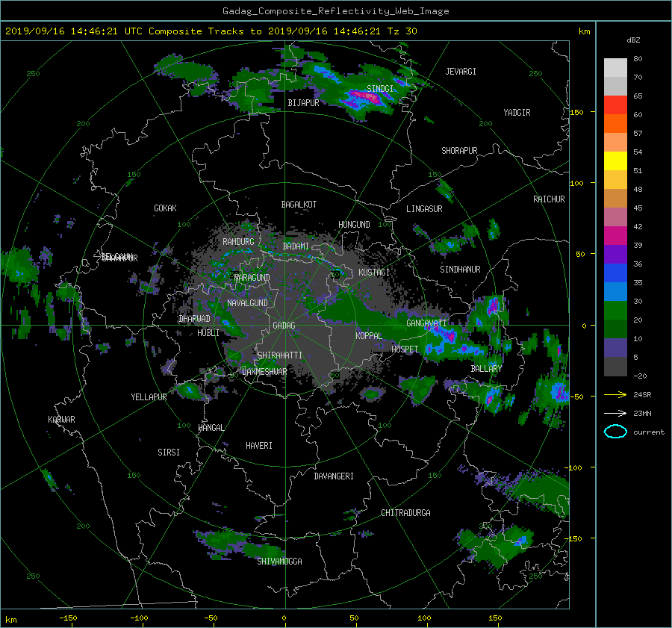The width and height of the screenshot is (672, 628).
Task: Select the red 60 dBZ color swatch
Action: pos(615,105)
